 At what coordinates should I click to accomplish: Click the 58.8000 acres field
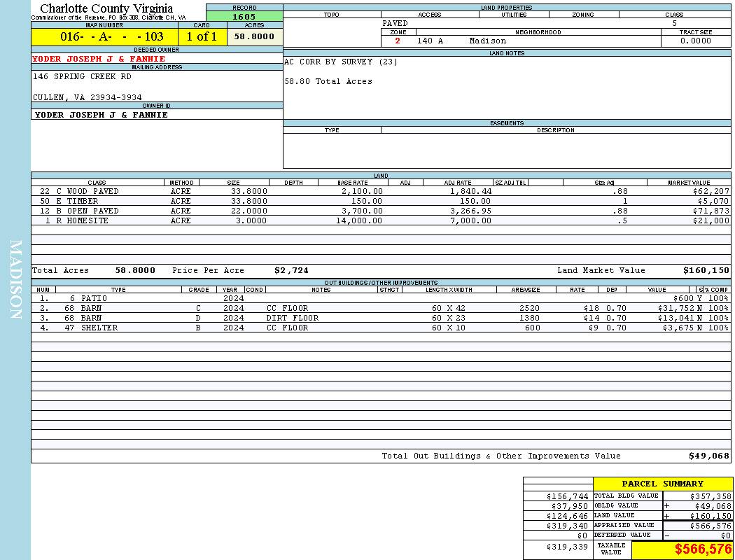tap(255, 36)
